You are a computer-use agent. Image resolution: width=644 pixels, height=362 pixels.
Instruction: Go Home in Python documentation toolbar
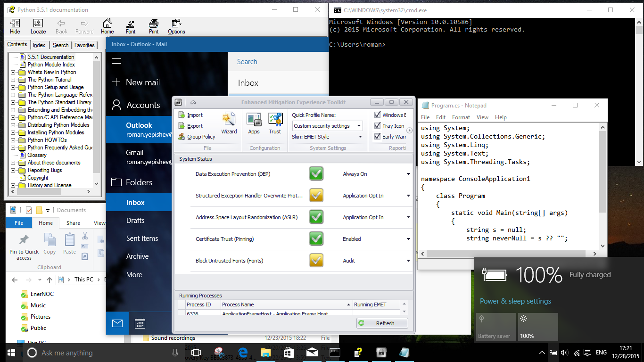pos(107,27)
